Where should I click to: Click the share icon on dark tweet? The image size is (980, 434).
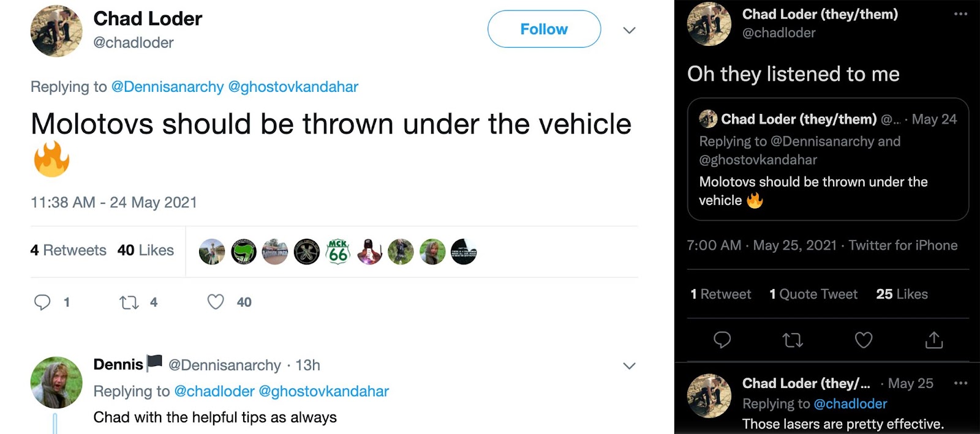(x=934, y=340)
